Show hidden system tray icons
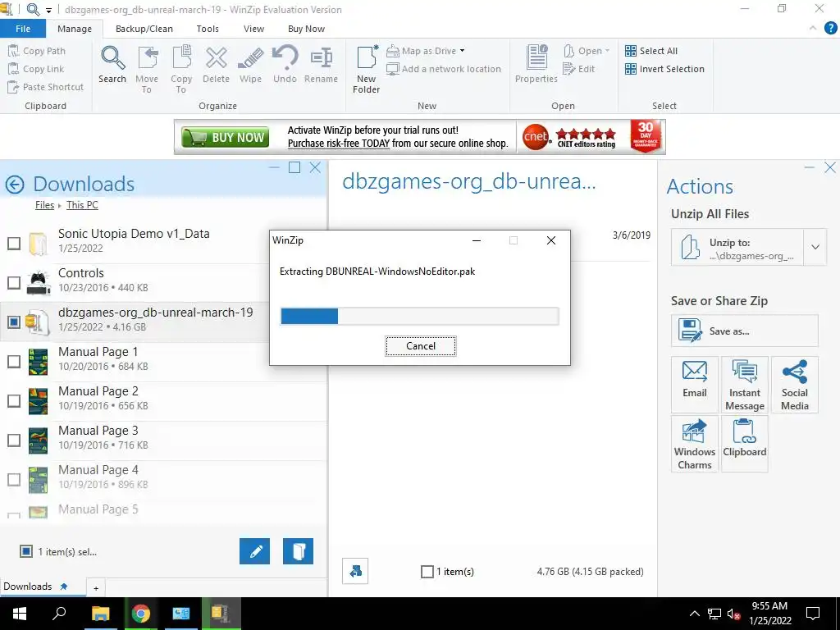Image resolution: width=840 pixels, height=630 pixels. tap(694, 614)
